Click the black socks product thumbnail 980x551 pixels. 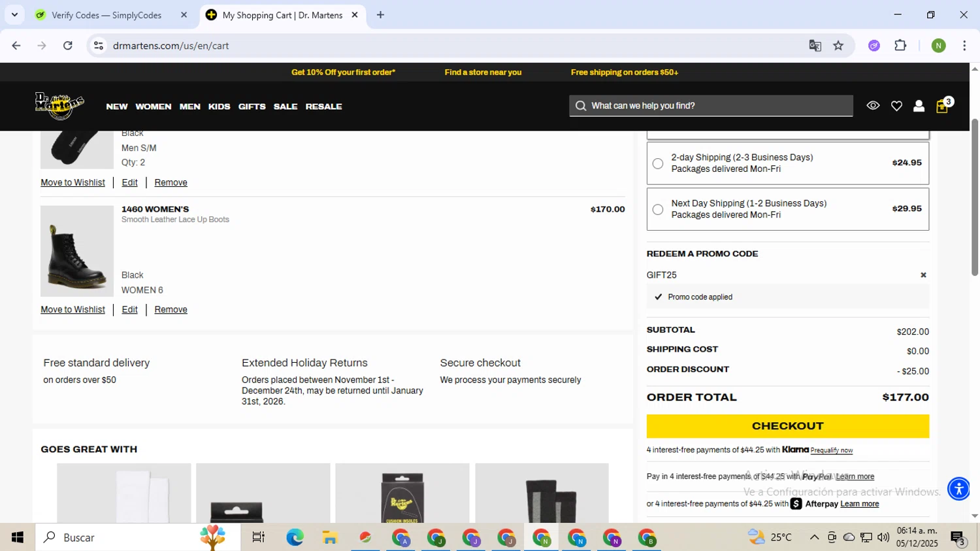coord(77,150)
